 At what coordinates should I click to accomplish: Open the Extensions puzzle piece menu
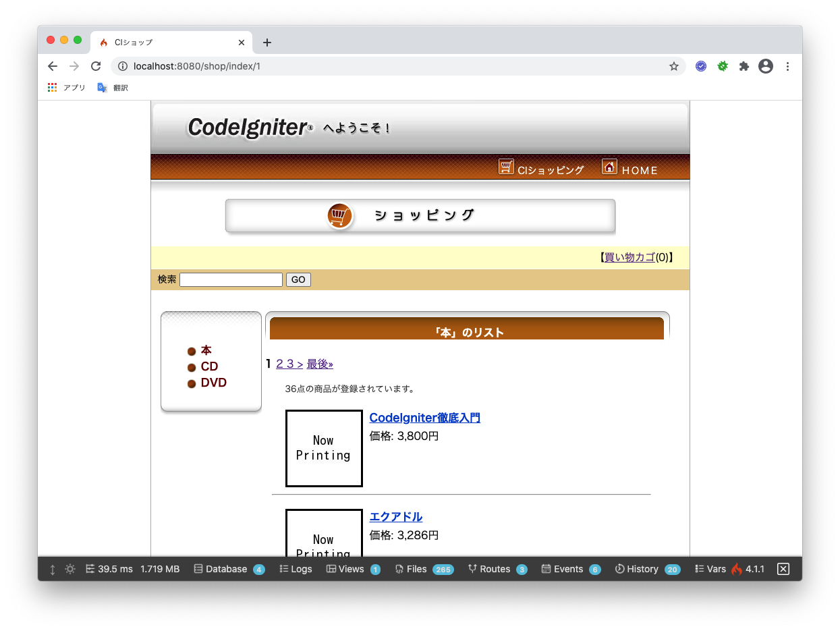click(x=744, y=66)
